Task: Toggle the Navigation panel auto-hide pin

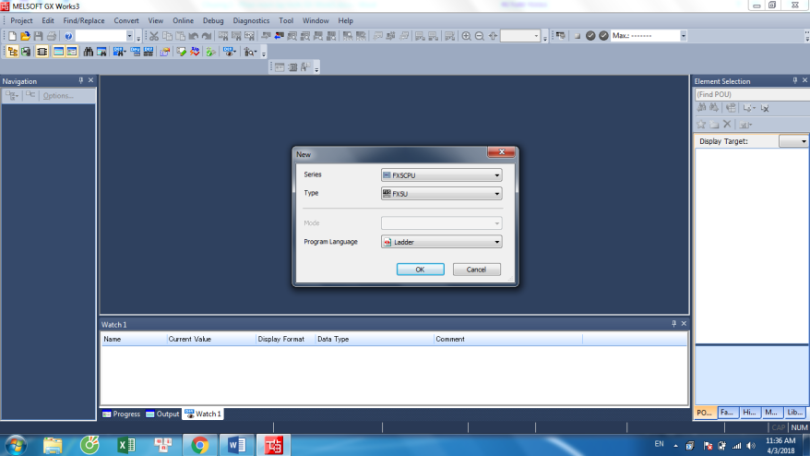Action: pyautogui.click(x=81, y=81)
